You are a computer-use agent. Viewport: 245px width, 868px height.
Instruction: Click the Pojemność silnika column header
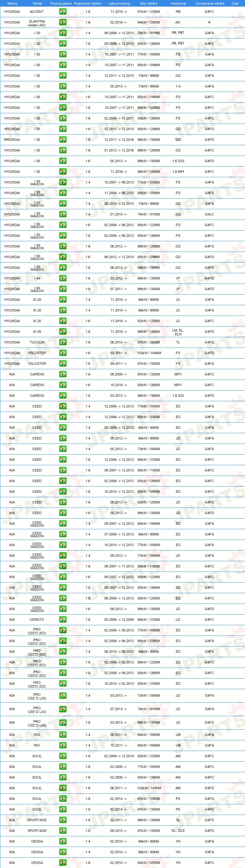(x=87, y=3)
